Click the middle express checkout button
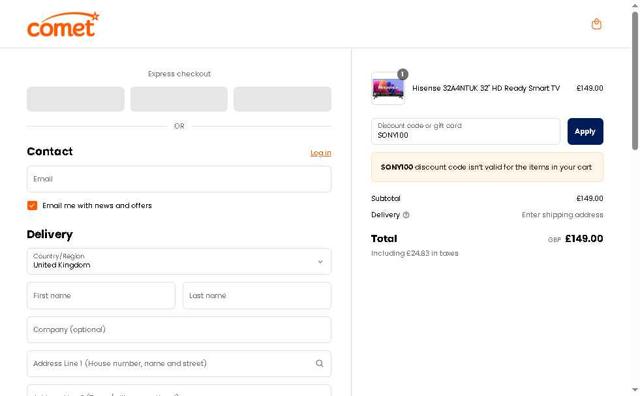Image resolution: width=640 pixels, height=396 pixels. (x=179, y=99)
